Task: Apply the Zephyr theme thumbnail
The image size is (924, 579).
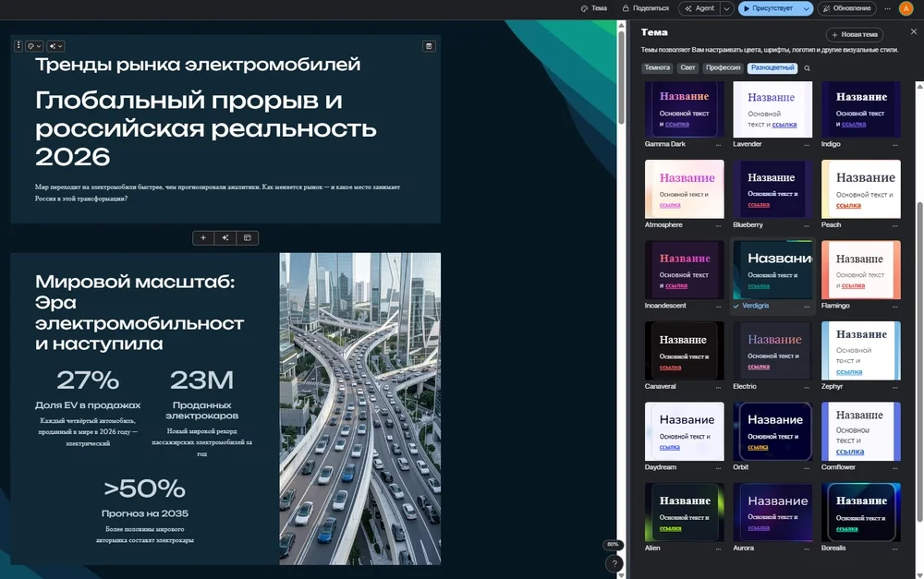Action: click(x=861, y=351)
